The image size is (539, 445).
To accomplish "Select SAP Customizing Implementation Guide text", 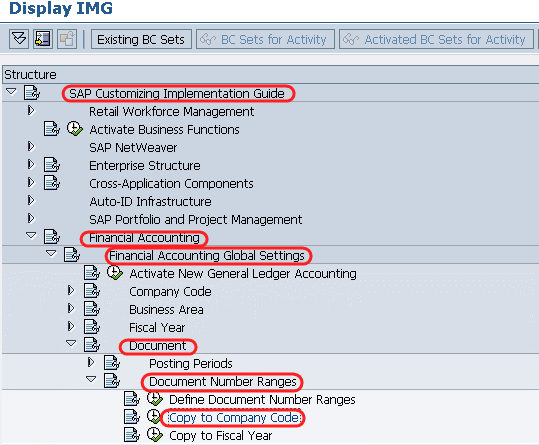I will [177, 93].
